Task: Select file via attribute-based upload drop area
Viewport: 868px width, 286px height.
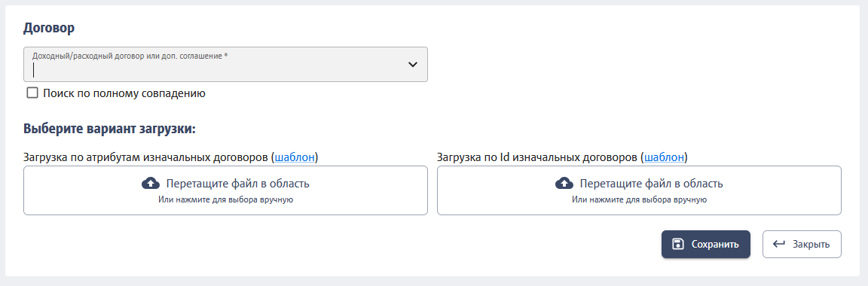Action: pyautogui.click(x=225, y=190)
